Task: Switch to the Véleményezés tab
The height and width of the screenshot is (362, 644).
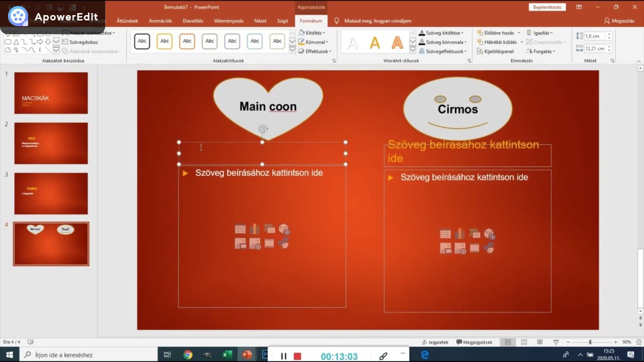Action: click(x=228, y=21)
